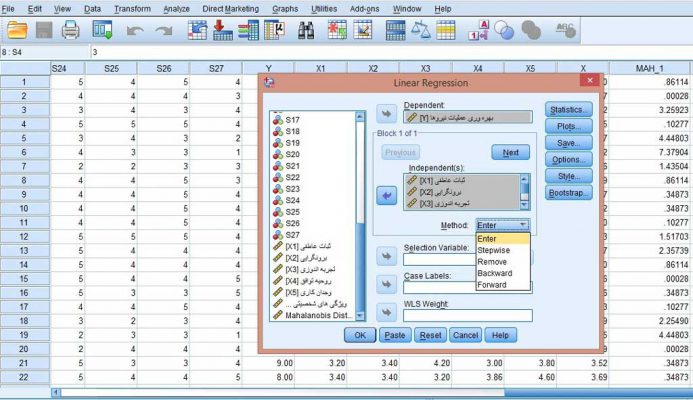693x400 pixels.
Task: Click Paste button in Linear Regression
Action: point(395,335)
